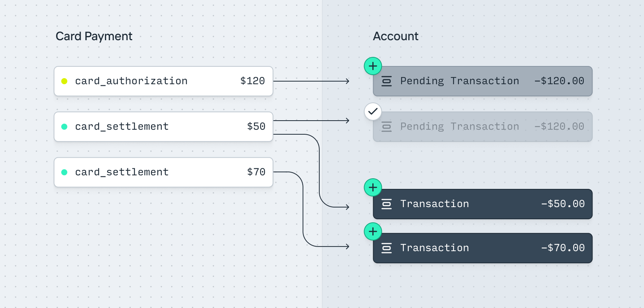Click the plus icon above the -$70.00 Transaction
Screen dimensions: 644x308
click(373, 231)
